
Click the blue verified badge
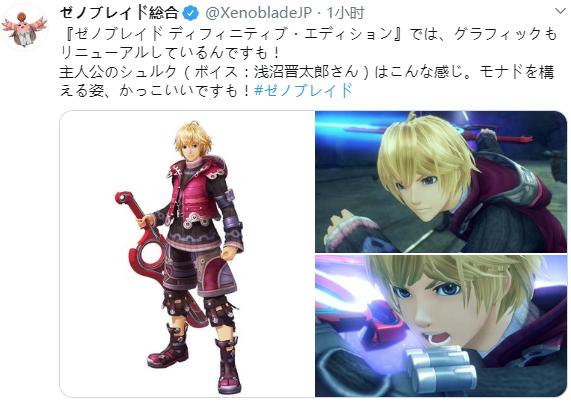pyautogui.click(x=191, y=13)
